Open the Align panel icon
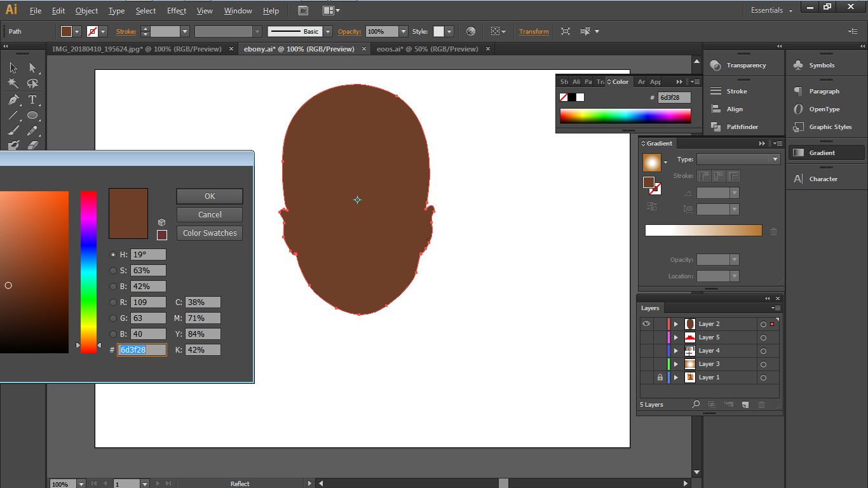The image size is (868, 488). [x=715, y=109]
